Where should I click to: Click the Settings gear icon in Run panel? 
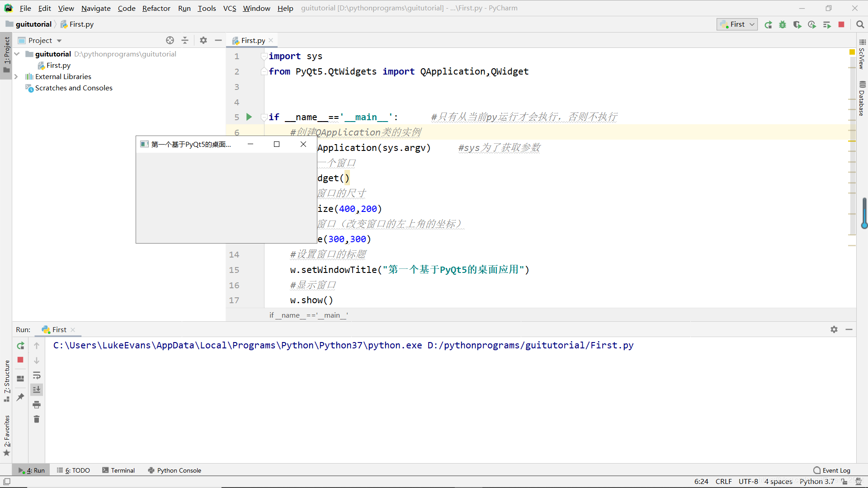[x=834, y=329]
